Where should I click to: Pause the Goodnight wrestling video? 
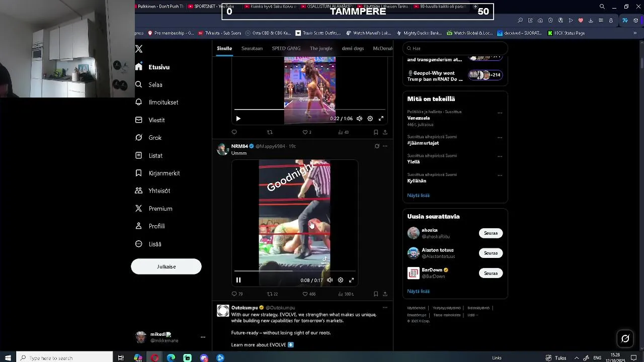tap(238, 280)
